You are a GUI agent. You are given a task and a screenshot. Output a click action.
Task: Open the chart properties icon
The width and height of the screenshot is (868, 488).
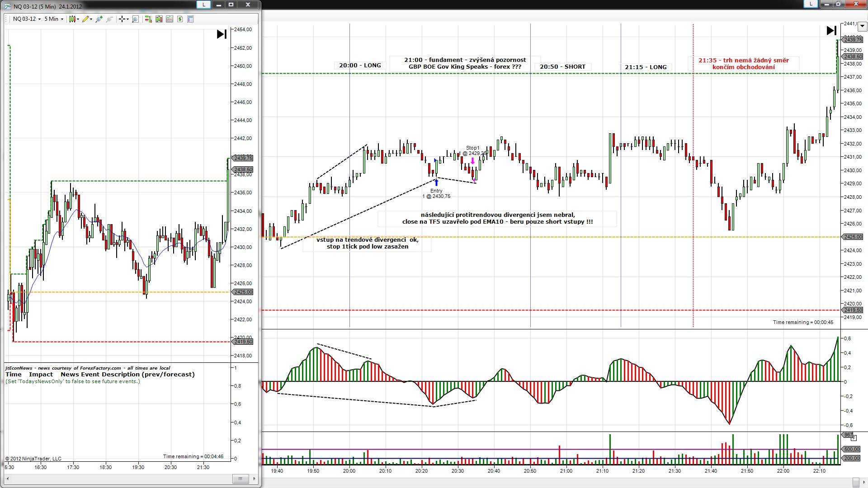190,19
